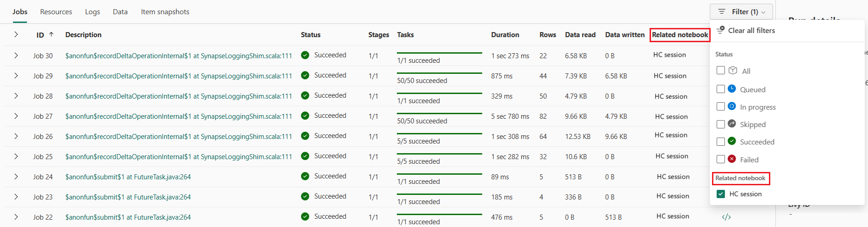Tick the All status checkbox
The image size is (868, 227).
[721, 71]
